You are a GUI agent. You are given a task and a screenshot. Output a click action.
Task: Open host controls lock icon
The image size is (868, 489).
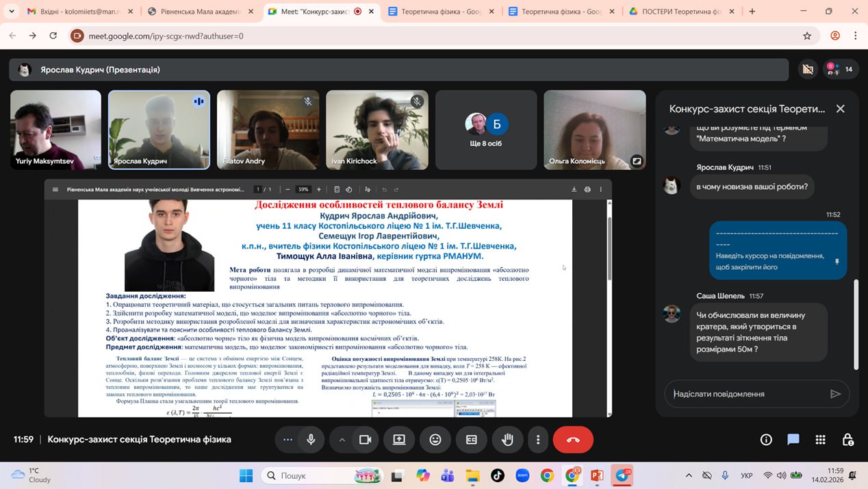847,440
